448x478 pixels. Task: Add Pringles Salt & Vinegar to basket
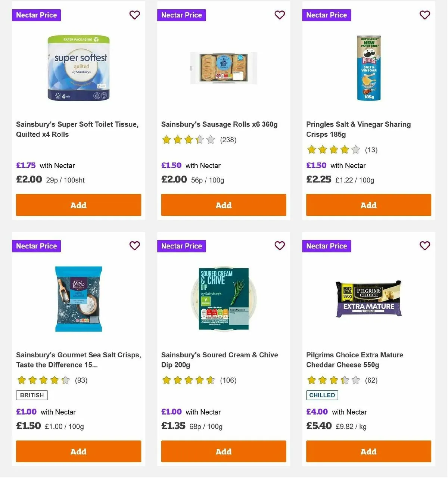click(x=368, y=205)
